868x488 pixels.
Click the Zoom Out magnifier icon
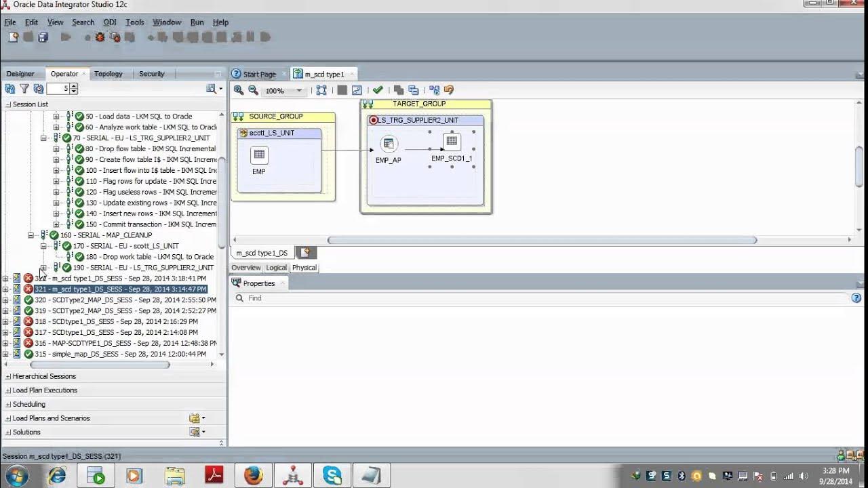253,90
